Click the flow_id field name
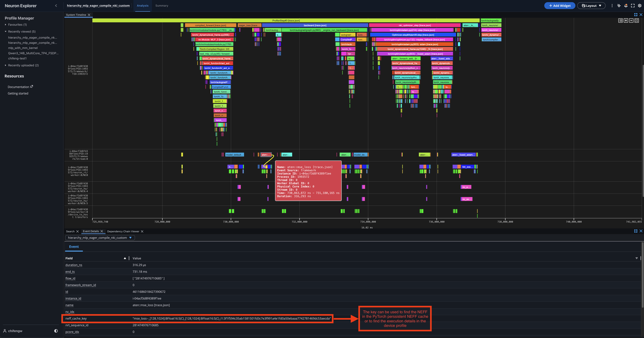This screenshot has height=338, width=644. 70,278
